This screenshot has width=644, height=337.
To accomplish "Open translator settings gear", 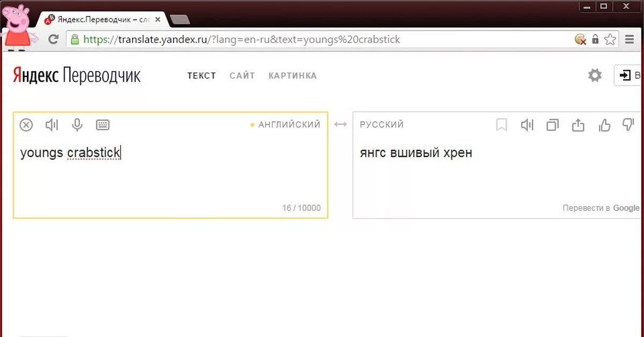I will coord(595,75).
